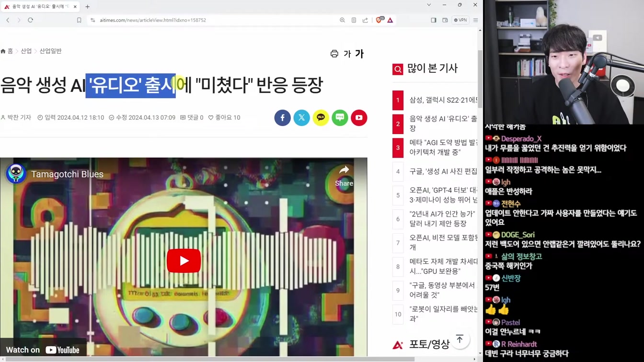Open Brave Shields lion icon
This screenshot has height=362, width=644.
coord(379,20)
